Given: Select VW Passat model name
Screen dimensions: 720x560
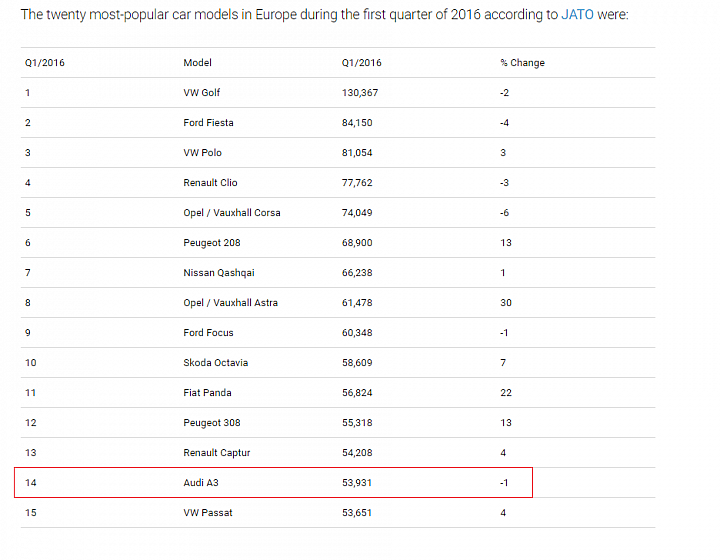Looking at the screenshot, I should [x=208, y=513].
